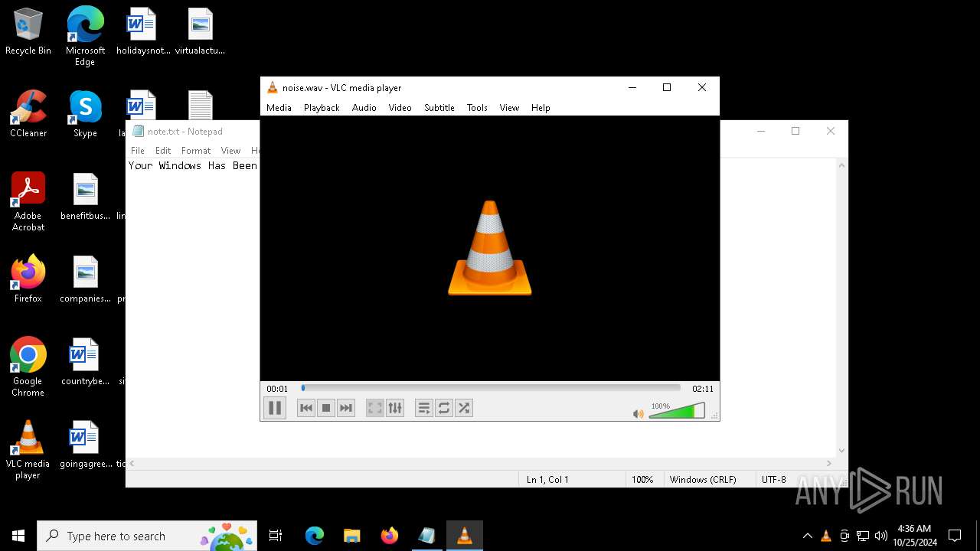This screenshot has width=980, height=551.
Task: Click the Notepad horizontal scrollbar right arrow
Action: pyautogui.click(x=828, y=464)
